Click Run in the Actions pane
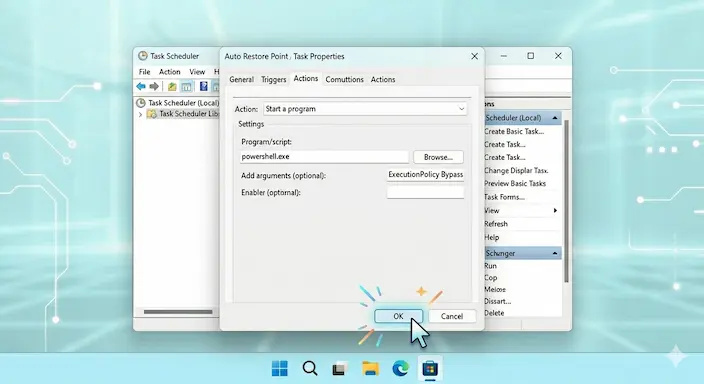 (490, 266)
